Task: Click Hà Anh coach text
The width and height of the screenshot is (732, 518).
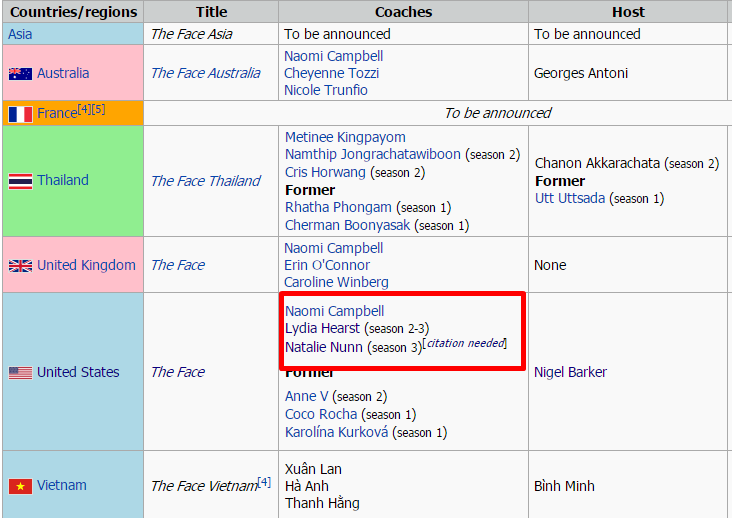Action: point(306,486)
